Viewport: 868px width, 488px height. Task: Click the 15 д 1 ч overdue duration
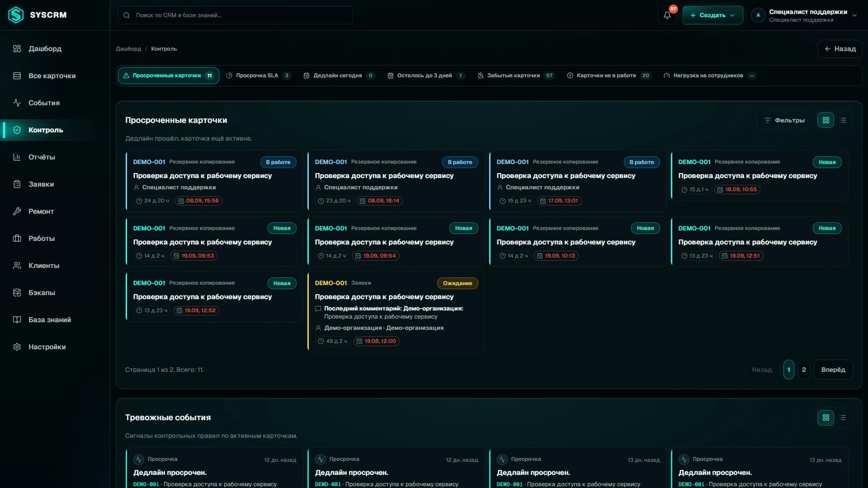pos(694,189)
